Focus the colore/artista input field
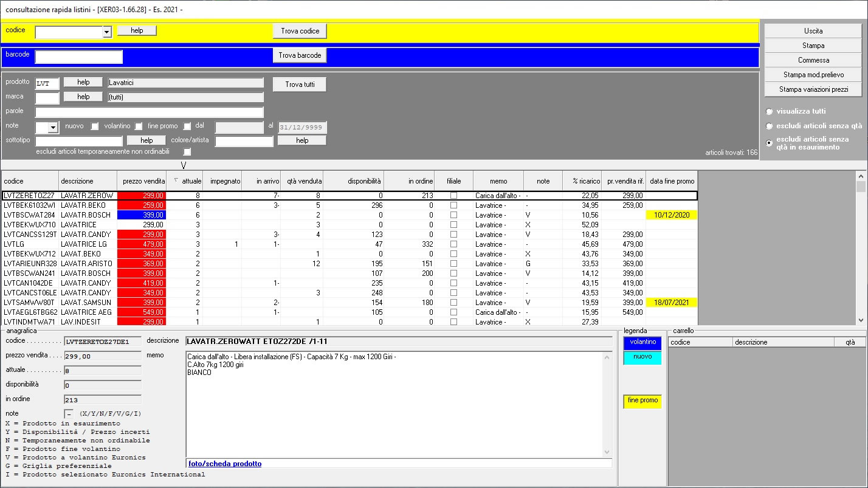Screen dimensions: 868x488 tap(244, 141)
